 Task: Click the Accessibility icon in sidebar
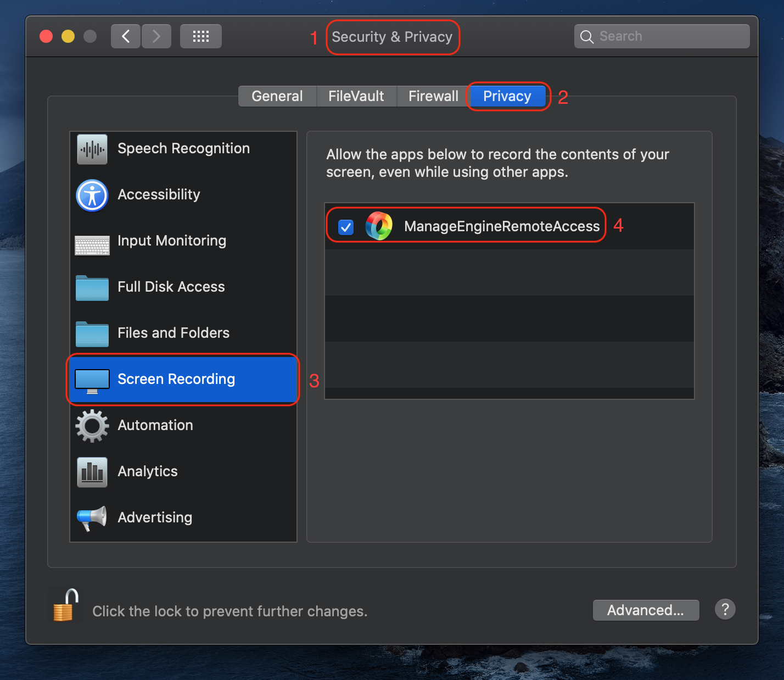(91, 195)
